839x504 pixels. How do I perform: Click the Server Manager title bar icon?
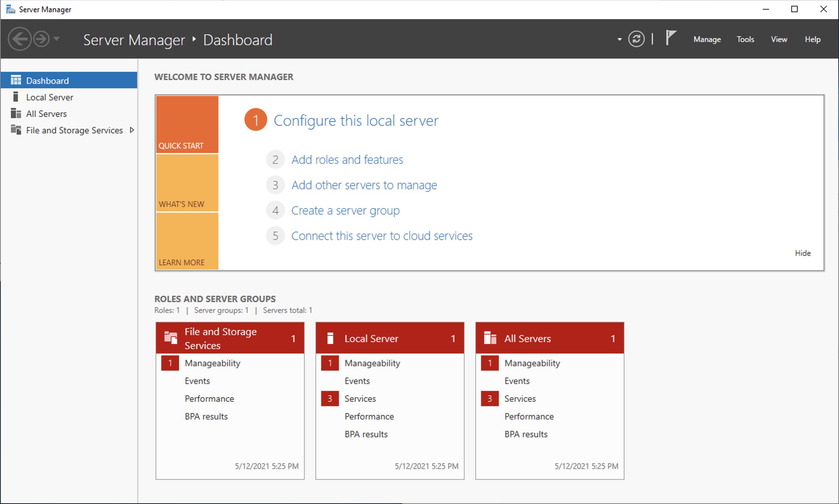(x=11, y=9)
